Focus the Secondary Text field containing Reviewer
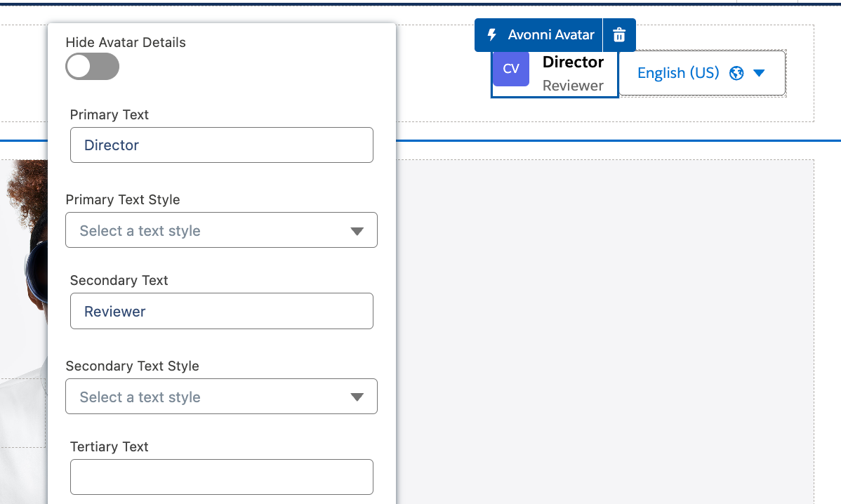This screenshot has height=504, width=841. point(221,312)
